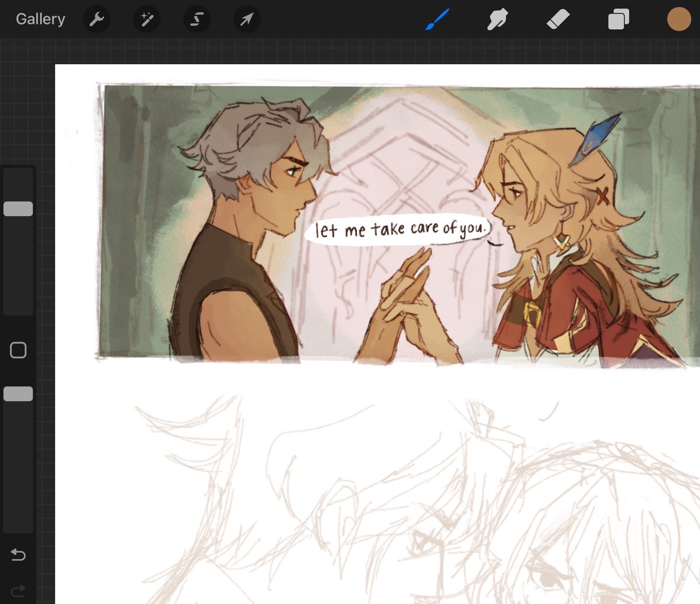
Task: Open the Layers panel
Action: [x=618, y=20]
